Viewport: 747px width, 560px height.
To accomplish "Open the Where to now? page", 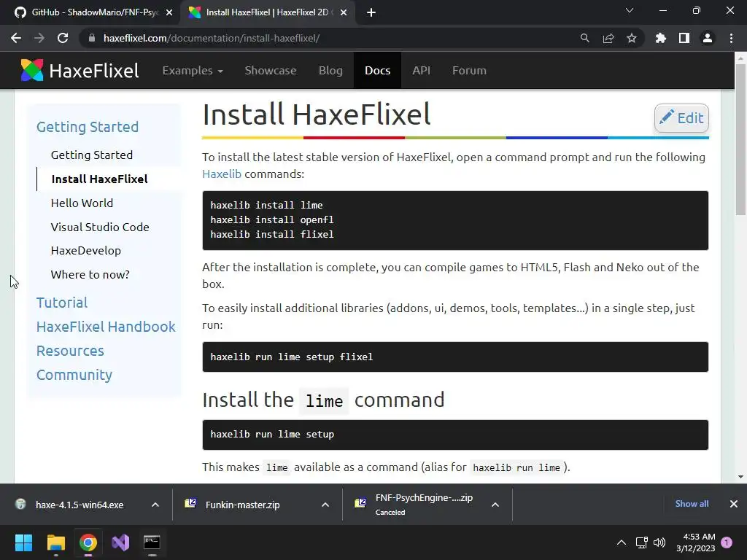I will 90,274.
